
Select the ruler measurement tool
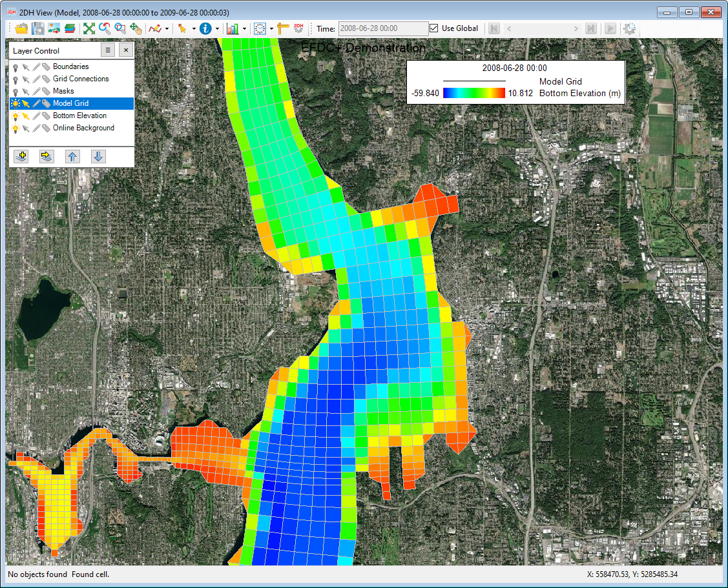pos(282,28)
